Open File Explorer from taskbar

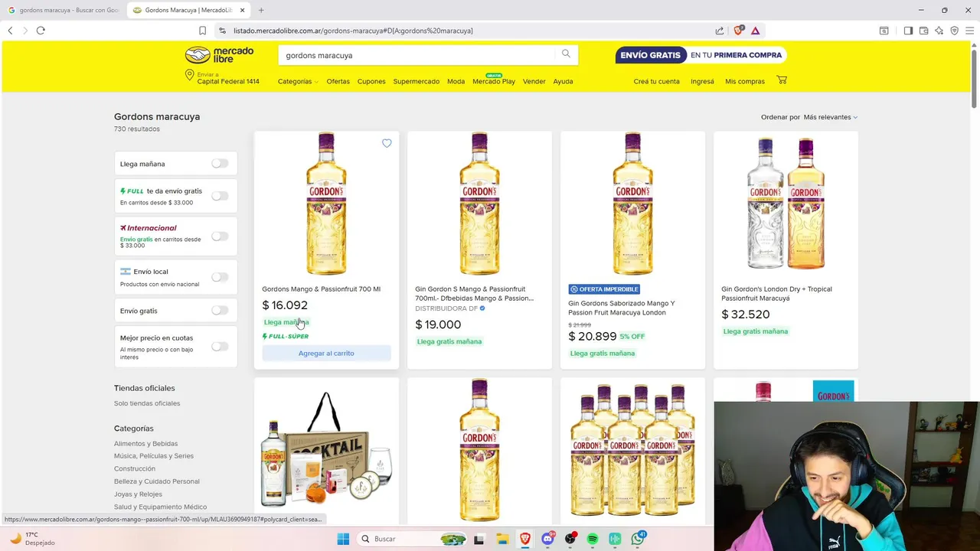point(502,539)
